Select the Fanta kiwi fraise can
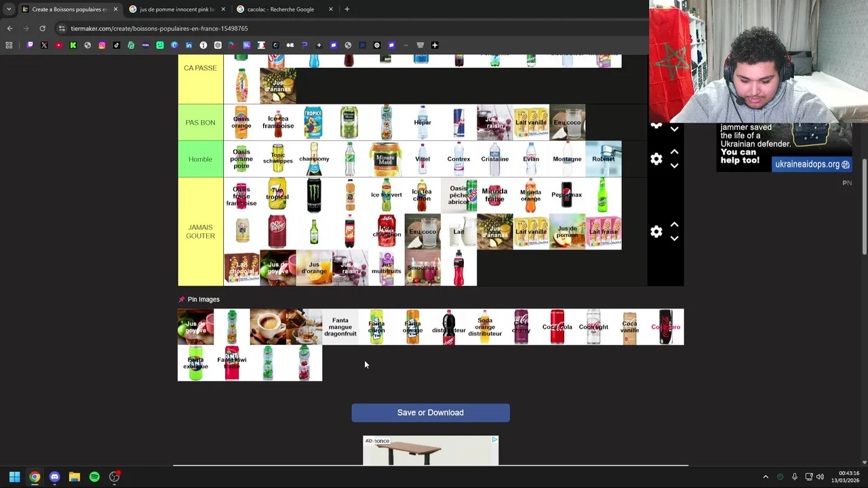Viewport: 868px width, 488px height. [232, 363]
